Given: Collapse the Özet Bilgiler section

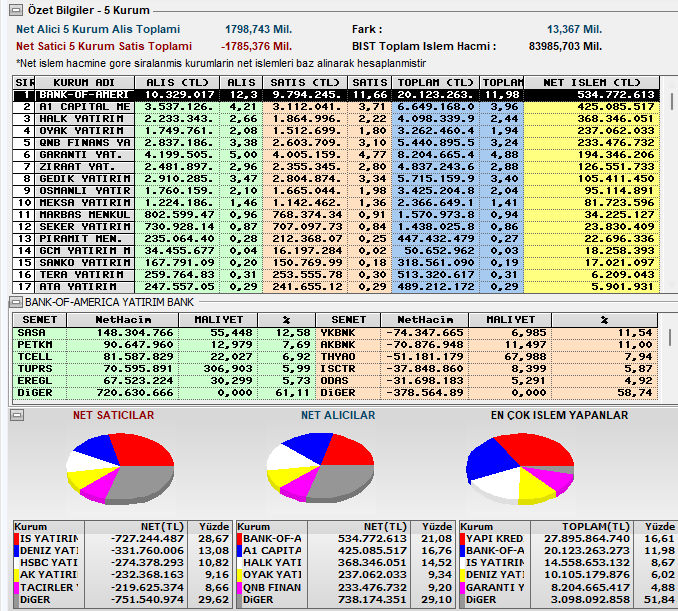Looking at the screenshot, I should 16,10.
